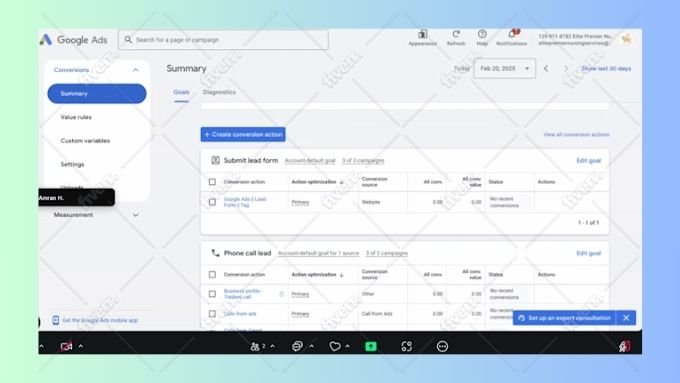
Task: Expand the Measurement sidebar section
Action: pos(135,215)
